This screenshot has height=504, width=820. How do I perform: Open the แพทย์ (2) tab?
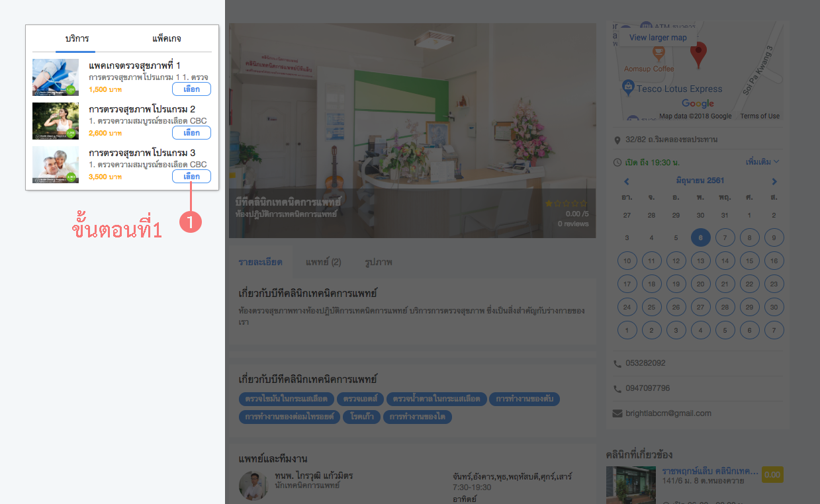coord(323,262)
